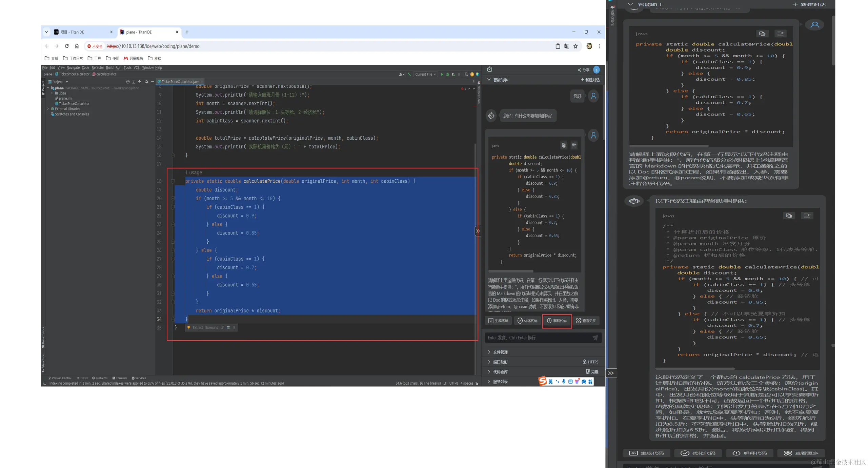Collapse the 智能助手 section chevron

(489, 80)
